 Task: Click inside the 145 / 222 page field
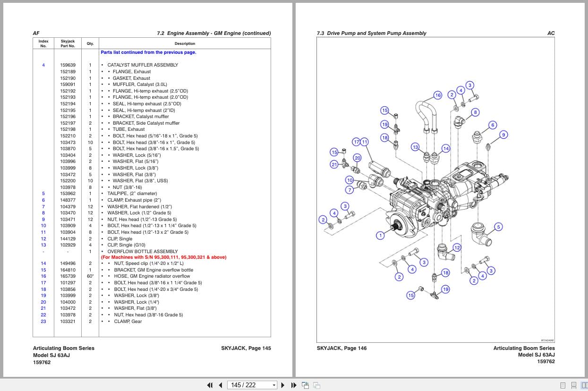(246, 385)
